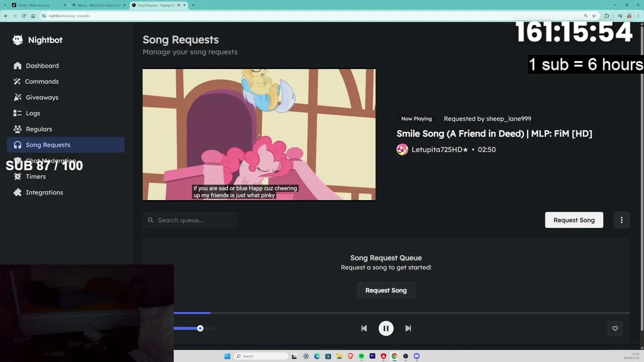Screen dimensions: 644x362
Task: Bookmark this page with the star icon
Action: (x=594, y=16)
